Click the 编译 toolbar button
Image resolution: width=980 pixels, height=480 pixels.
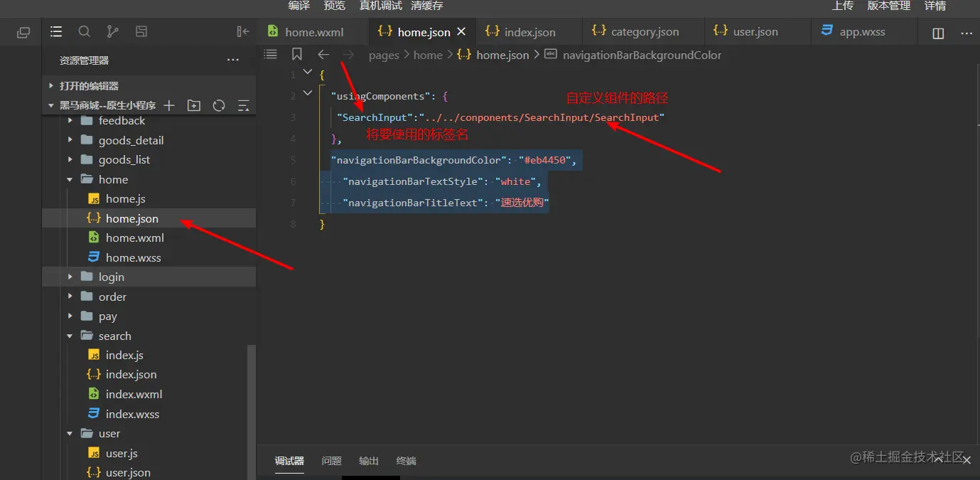[299, 6]
